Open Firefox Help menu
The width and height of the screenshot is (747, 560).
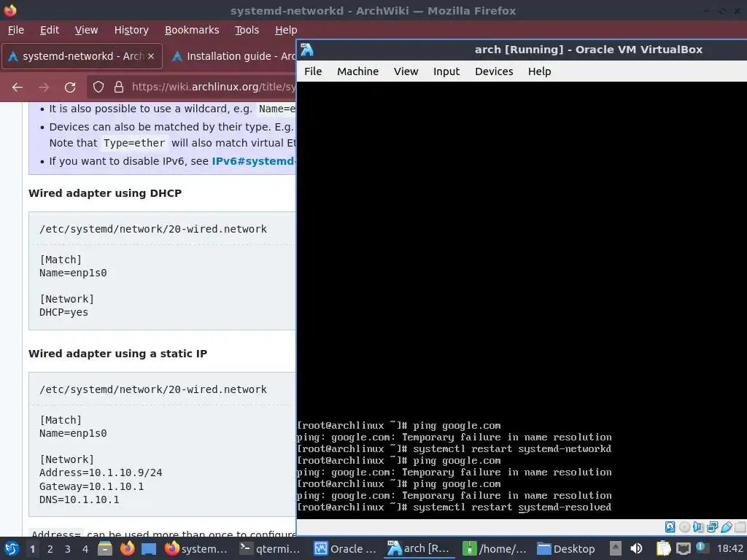click(x=286, y=30)
